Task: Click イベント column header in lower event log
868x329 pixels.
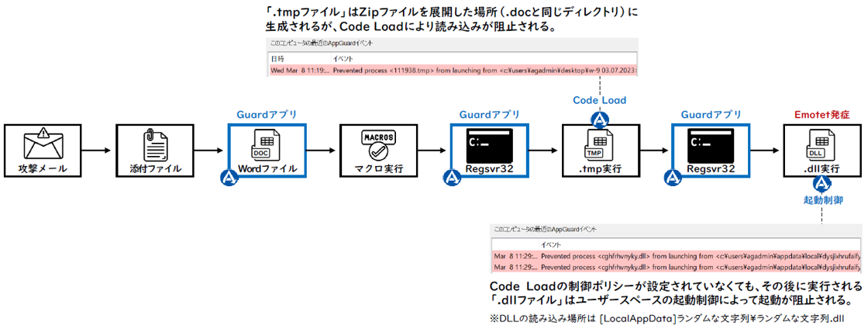Action: coord(551,243)
